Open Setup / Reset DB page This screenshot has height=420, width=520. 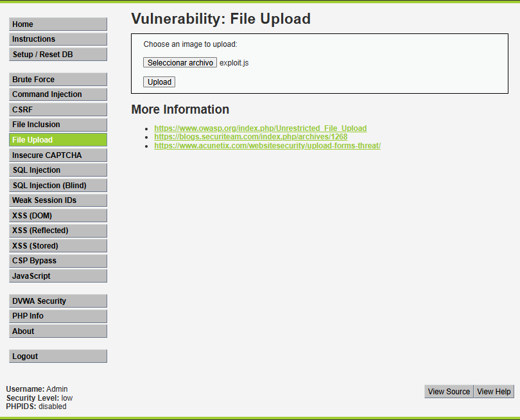pyautogui.click(x=58, y=55)
